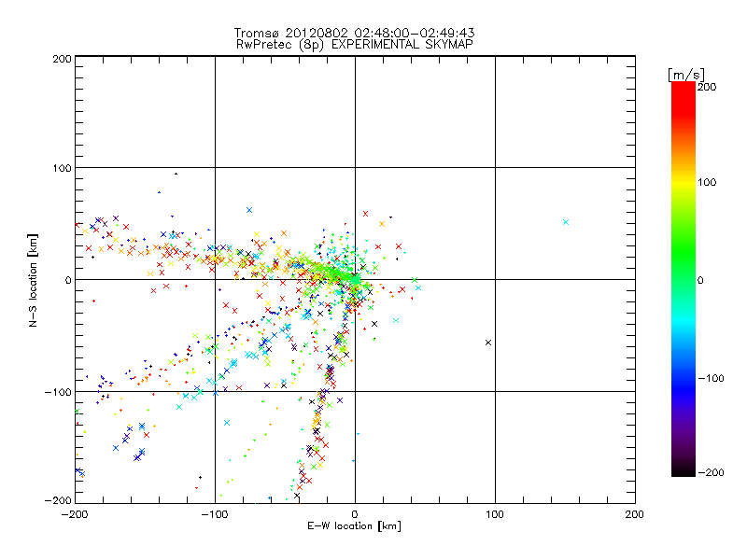The height and width of the screenshot is (560, 747).
Task: Click the E-W axis "-200" tick label
Action: pyautogui.click(x=75, y=514)
